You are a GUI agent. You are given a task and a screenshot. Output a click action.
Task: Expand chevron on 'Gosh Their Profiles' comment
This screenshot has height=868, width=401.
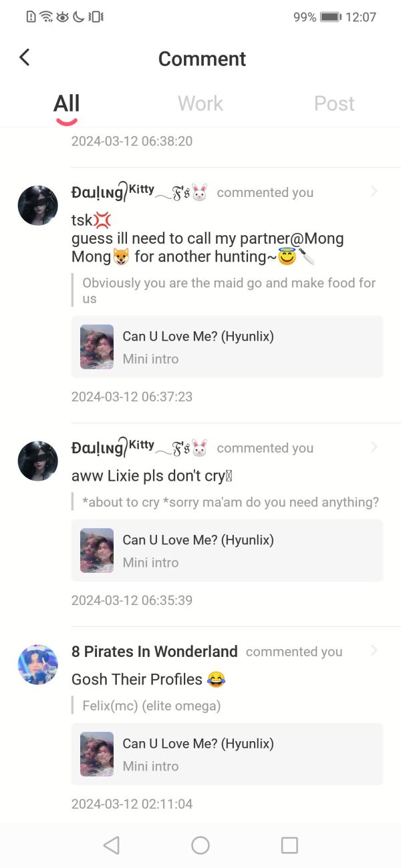tap(374, 650)
